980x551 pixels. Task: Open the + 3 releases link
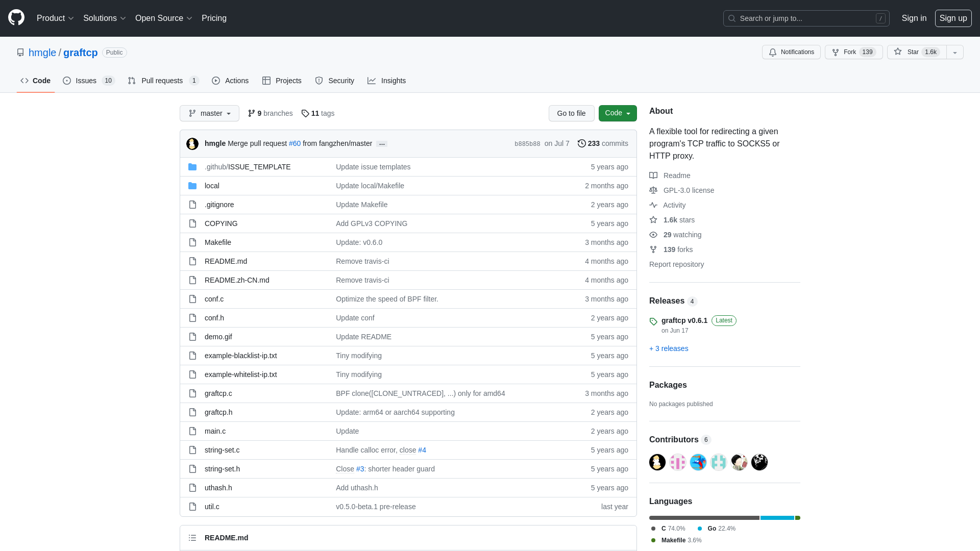[x=669, y=348]
